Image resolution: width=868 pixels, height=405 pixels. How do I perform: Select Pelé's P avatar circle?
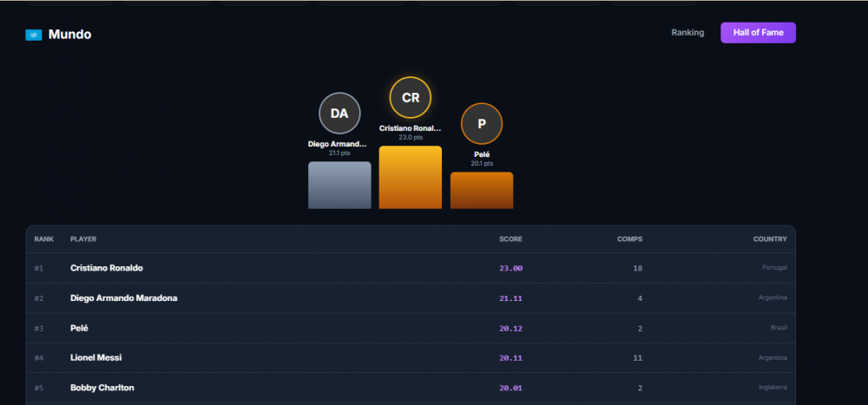tap(482, 124)
